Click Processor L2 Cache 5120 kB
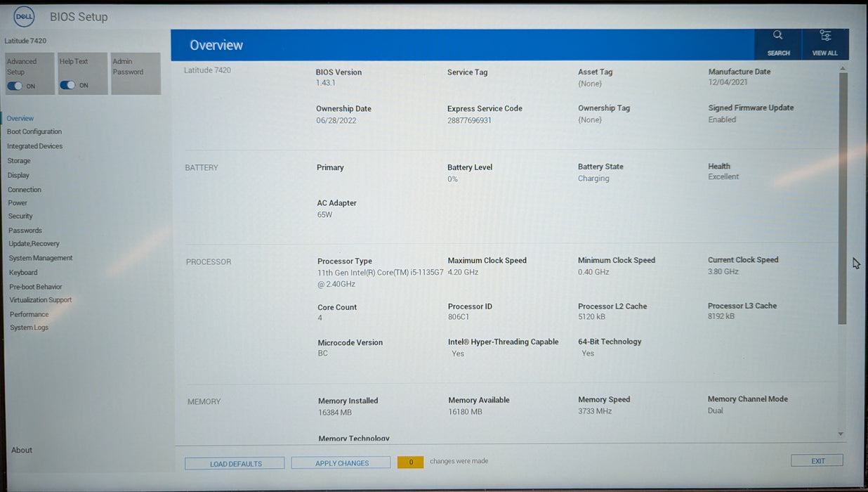 coord(592,317)
